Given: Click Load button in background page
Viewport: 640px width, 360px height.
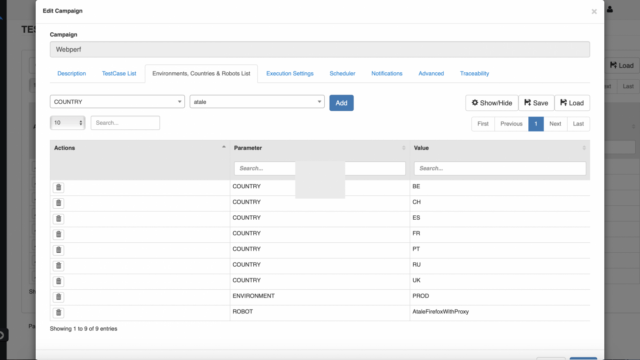Looking at the screenshot, I should (622, 65).
